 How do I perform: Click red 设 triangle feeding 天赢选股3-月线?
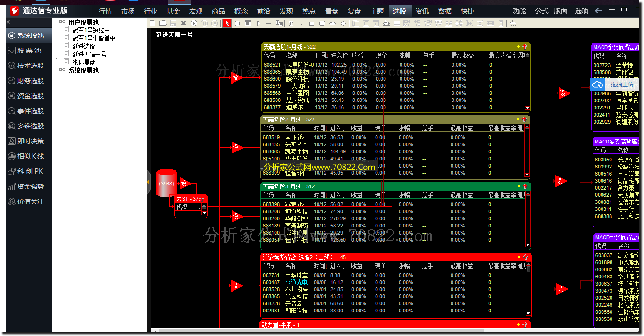click(x=236, y=216)
